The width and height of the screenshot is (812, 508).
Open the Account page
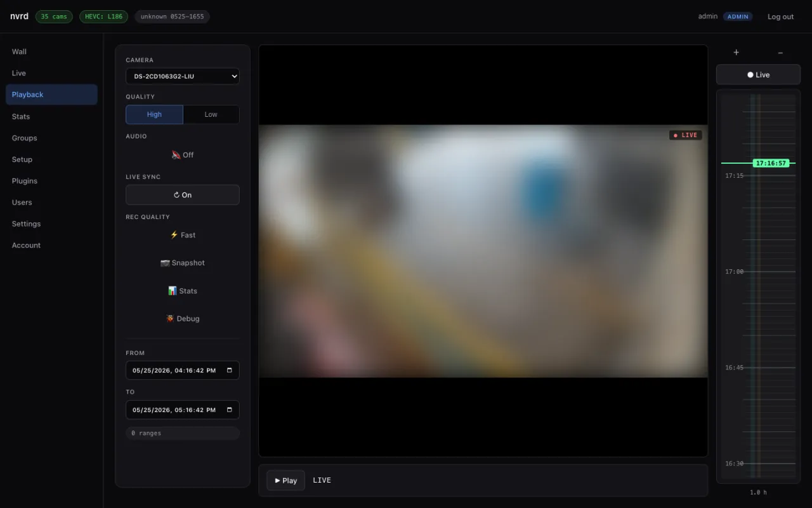[51, 245]
